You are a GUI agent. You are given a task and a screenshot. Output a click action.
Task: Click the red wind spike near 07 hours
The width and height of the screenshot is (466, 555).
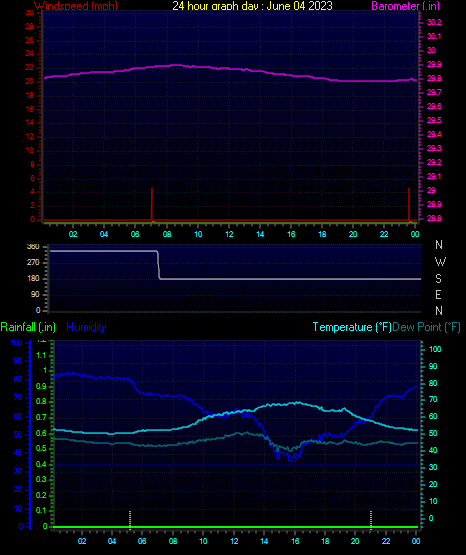pyautogui.click(x=152, y=204)
